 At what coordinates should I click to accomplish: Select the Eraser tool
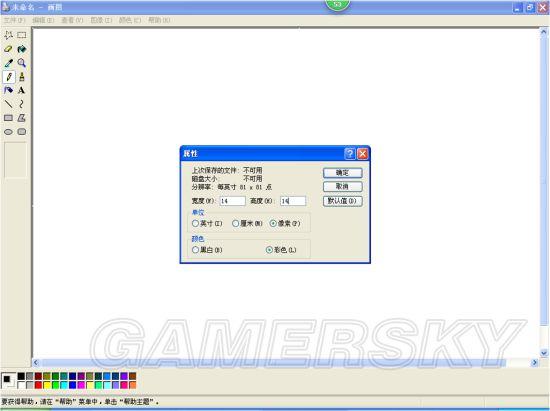coord(8,49)
